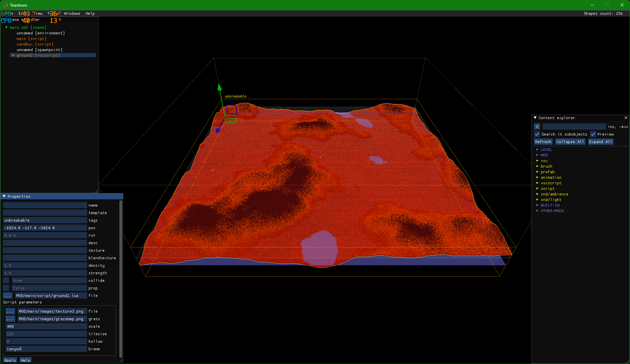Toggle the collide property checkbox
Screen dimensions: 630x364
[x=6, y=281]
